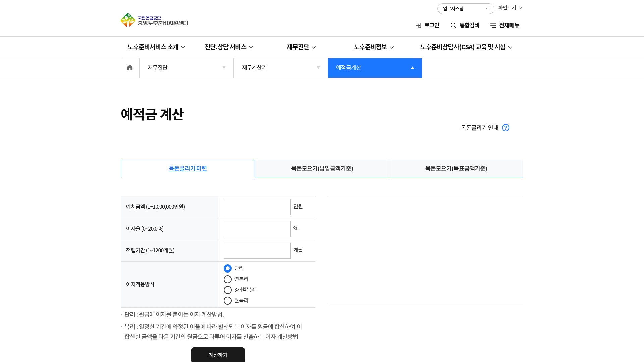This screenshot has height=362, width=644.
Task: Switch to 목돈모으기(목표금액기준) tab
Action: [x=456, y=168]
